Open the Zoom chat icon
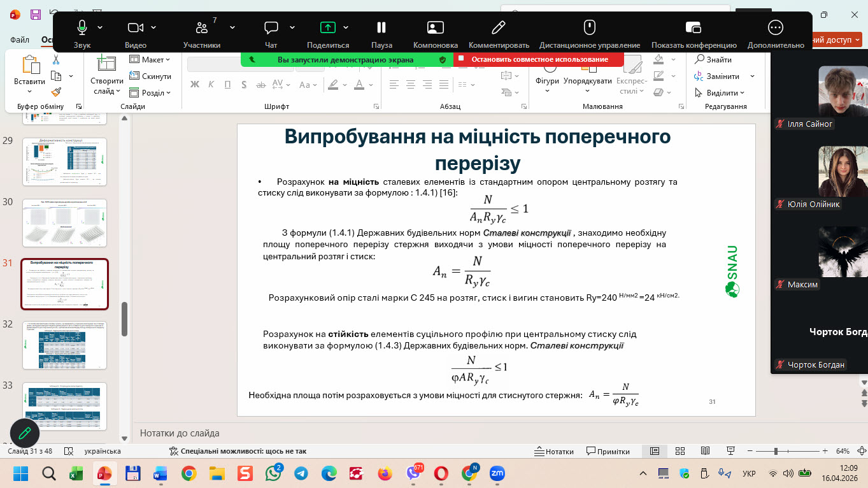This screenshot has width=868, height=488. [271, 28]
